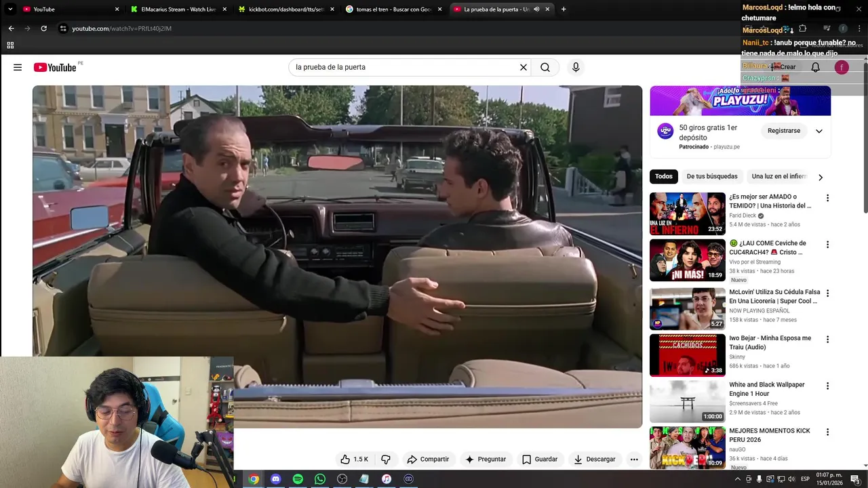Click Registrarse on Playuzu ad
Image resolution: width=868 pixels, height=488 pixels.
[x=784, y=131]
